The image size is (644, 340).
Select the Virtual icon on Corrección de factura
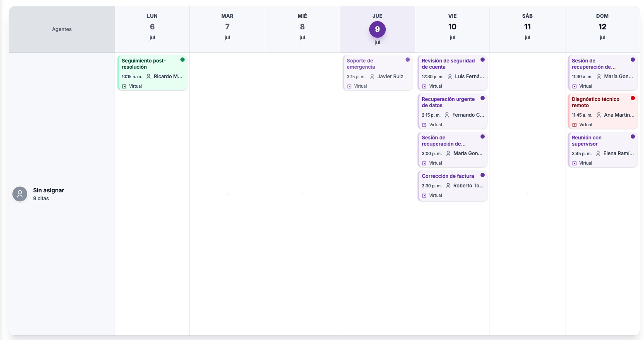(x=424, y=196)
